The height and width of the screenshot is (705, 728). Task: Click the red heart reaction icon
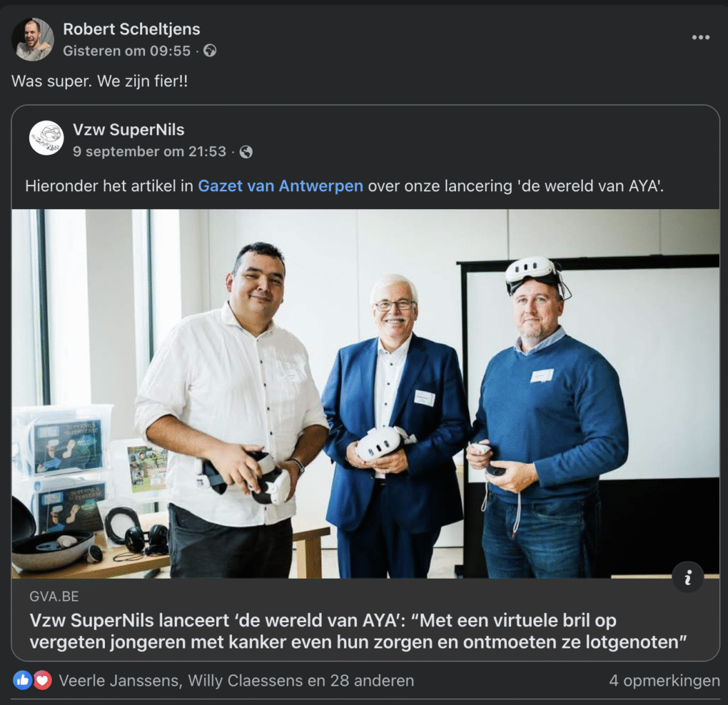pyautogui.click(x=42, y=680)
